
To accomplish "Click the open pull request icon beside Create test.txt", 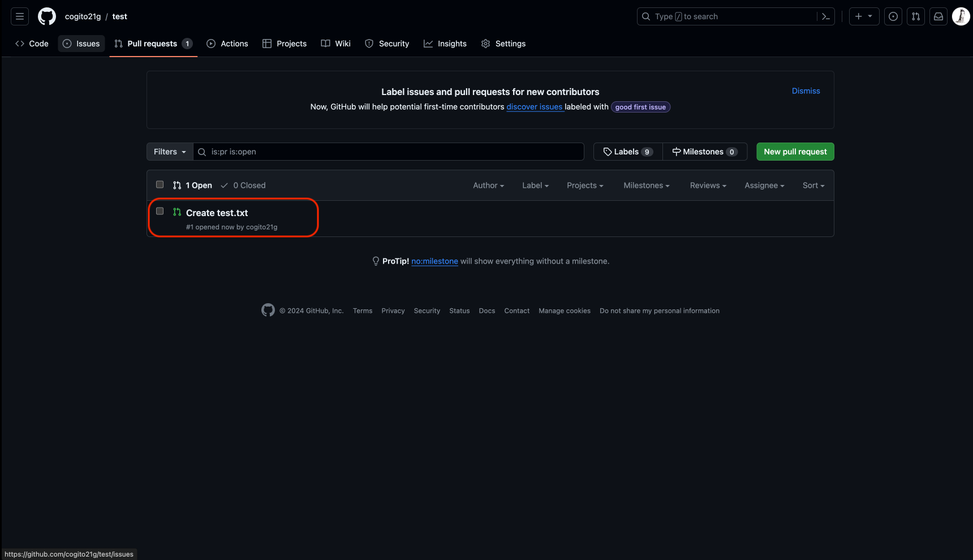I will [x=177, y=212].
